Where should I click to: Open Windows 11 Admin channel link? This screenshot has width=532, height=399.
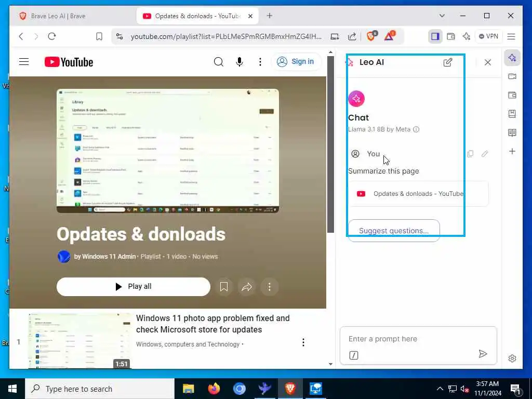click(x=105, y=257)
